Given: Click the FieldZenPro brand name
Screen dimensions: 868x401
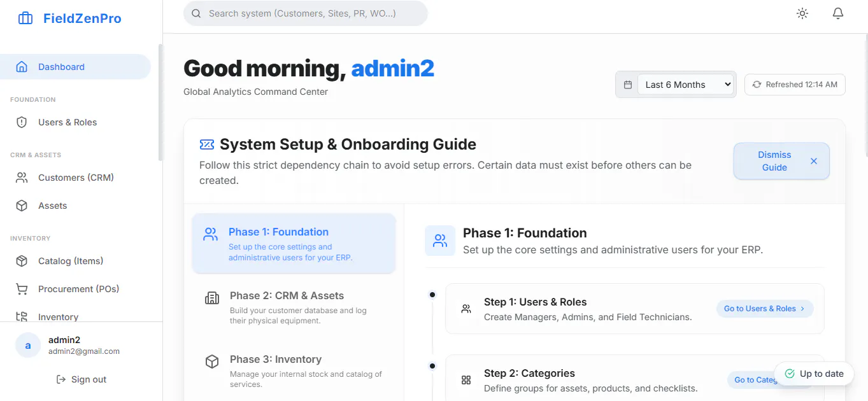Looking at the screenshot, I should pos(82,18).
